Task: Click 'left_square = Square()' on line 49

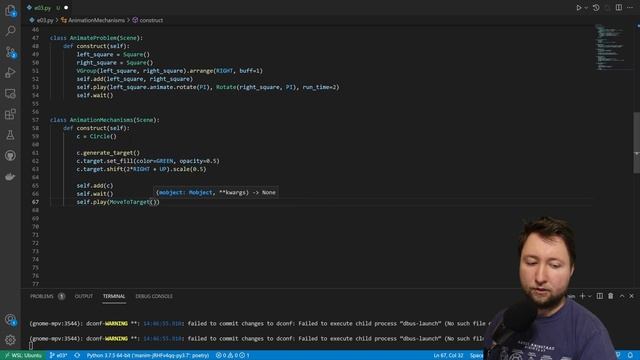Action: point(113,54)
